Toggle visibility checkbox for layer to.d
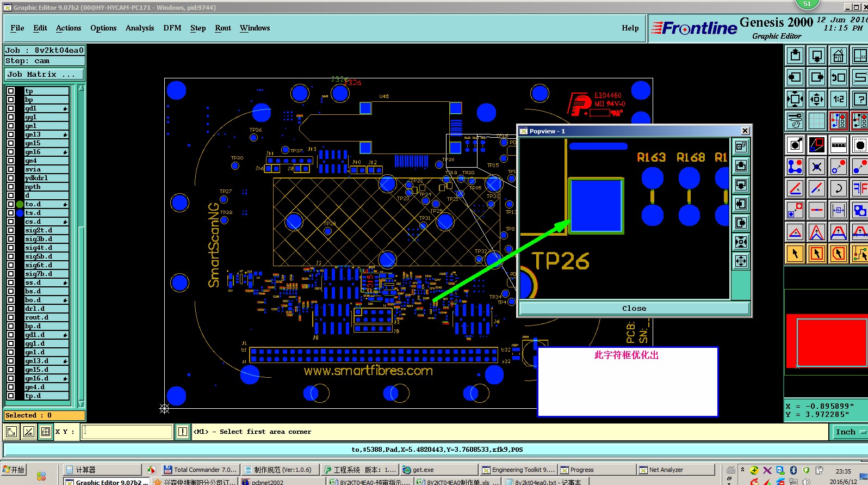 click(11, 204)
